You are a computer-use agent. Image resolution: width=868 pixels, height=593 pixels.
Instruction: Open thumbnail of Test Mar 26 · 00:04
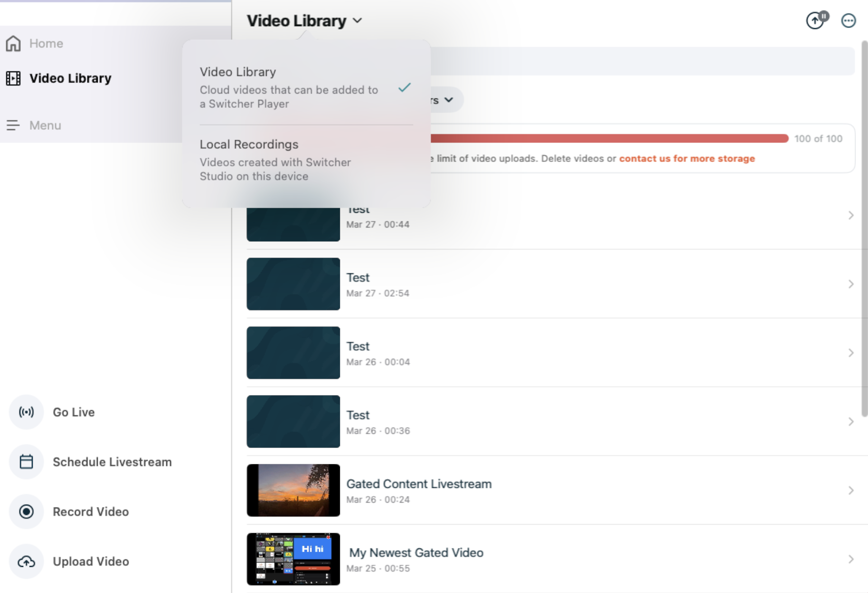(x=293, y=353)
